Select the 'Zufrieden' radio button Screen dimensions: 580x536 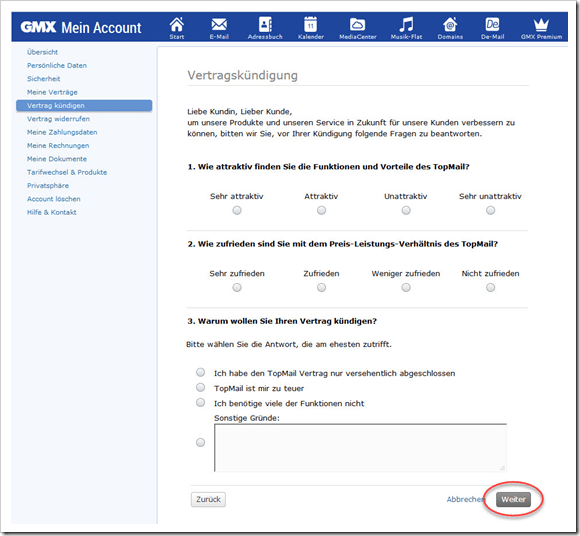click(321, 287)
